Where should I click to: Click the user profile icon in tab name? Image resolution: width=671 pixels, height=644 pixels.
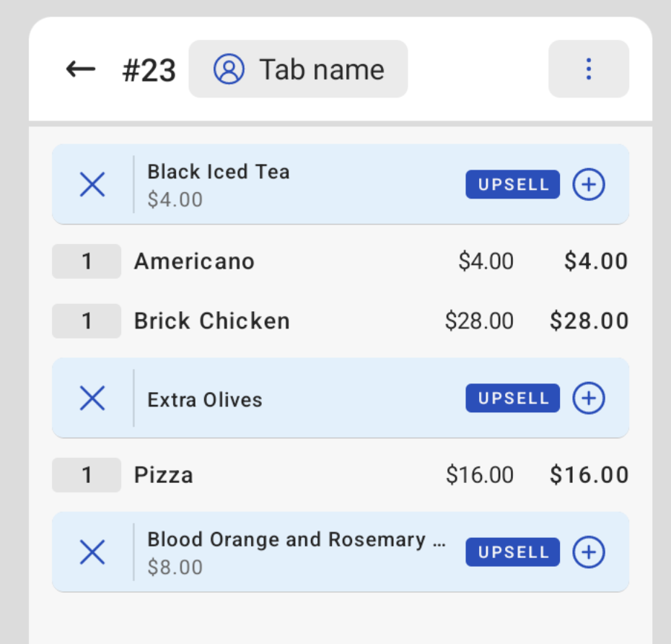click(x=229, y=69)
